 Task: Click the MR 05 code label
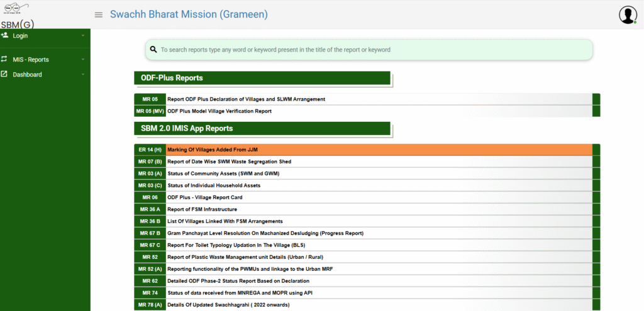[x=150, y=99]
